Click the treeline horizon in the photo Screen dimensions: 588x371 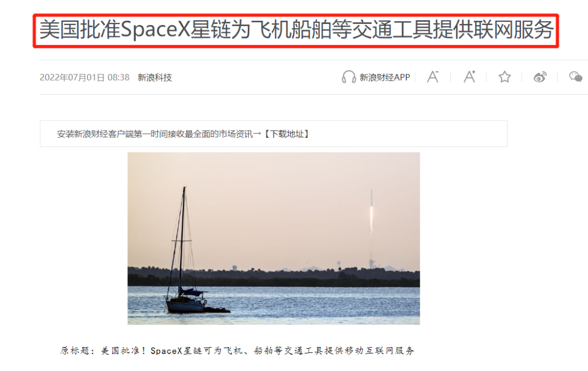[x=274, y=276]
